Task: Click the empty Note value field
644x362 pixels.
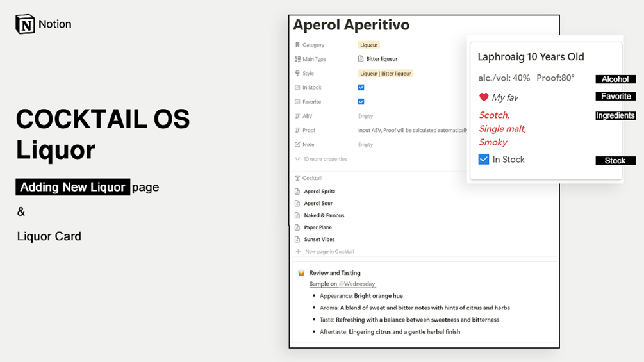Action: pyautogui.click(x=365, y=144)
